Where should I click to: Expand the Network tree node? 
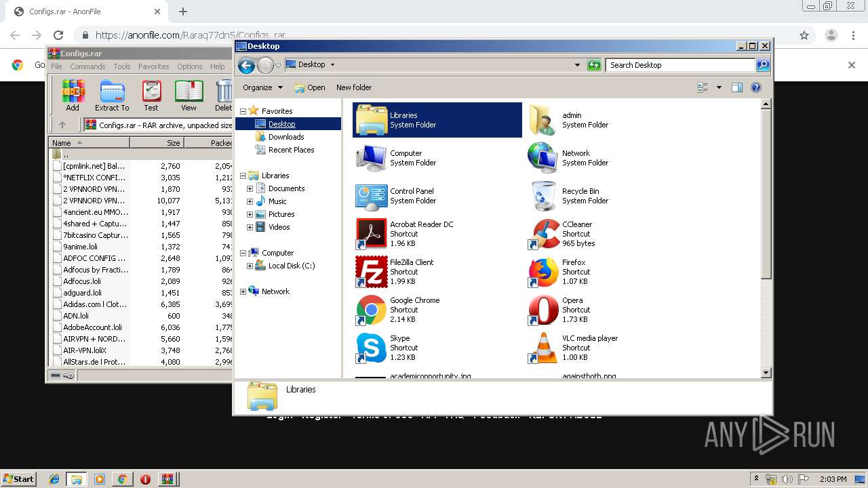pos(243,291)
